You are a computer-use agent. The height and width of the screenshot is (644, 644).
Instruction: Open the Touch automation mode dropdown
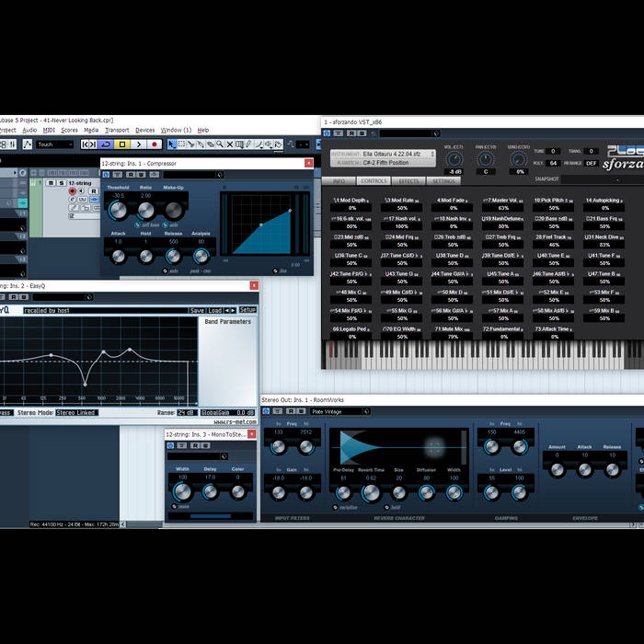click(55, 144)
